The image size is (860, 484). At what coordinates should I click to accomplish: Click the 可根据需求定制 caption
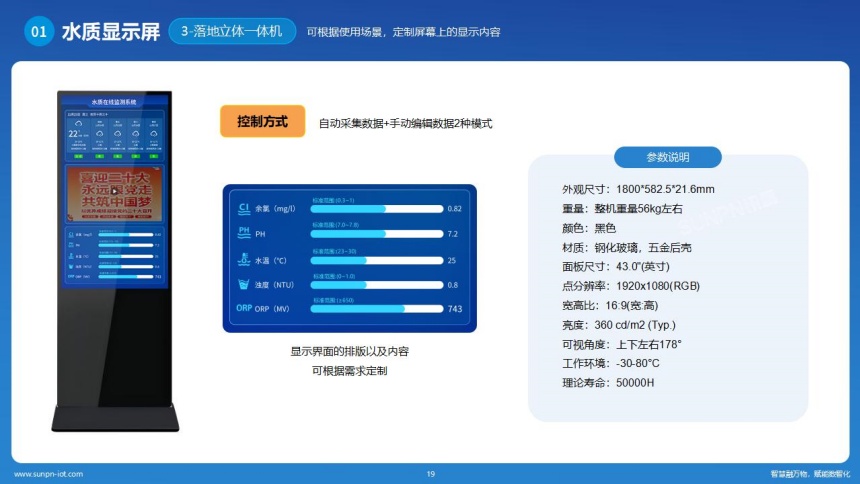(349, 371)
